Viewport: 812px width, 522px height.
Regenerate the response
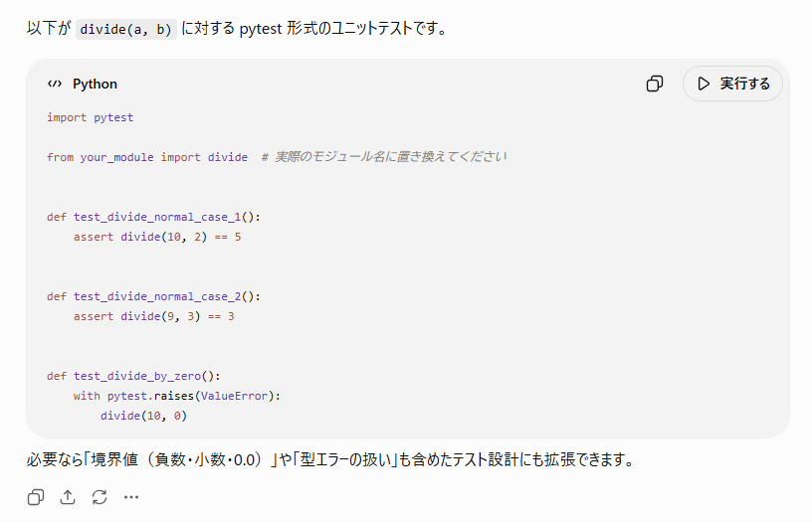coord(100,497)
